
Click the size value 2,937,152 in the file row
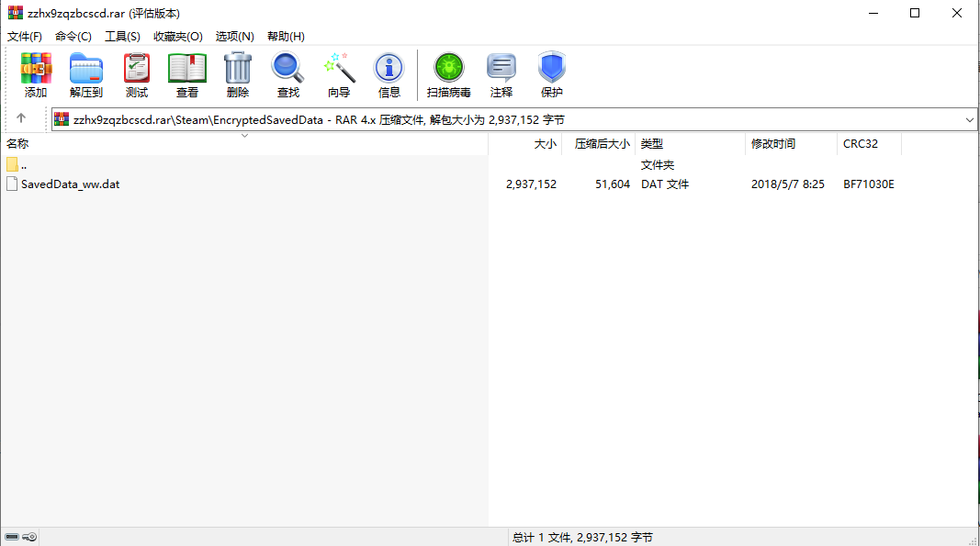coord(531,184)
